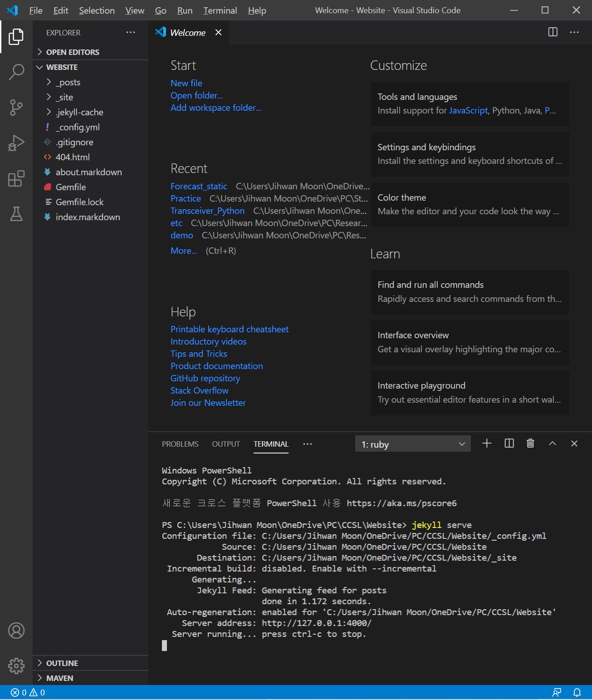Maximize the terminal panel size
The image size is (592, 700).
pos(553,444)
